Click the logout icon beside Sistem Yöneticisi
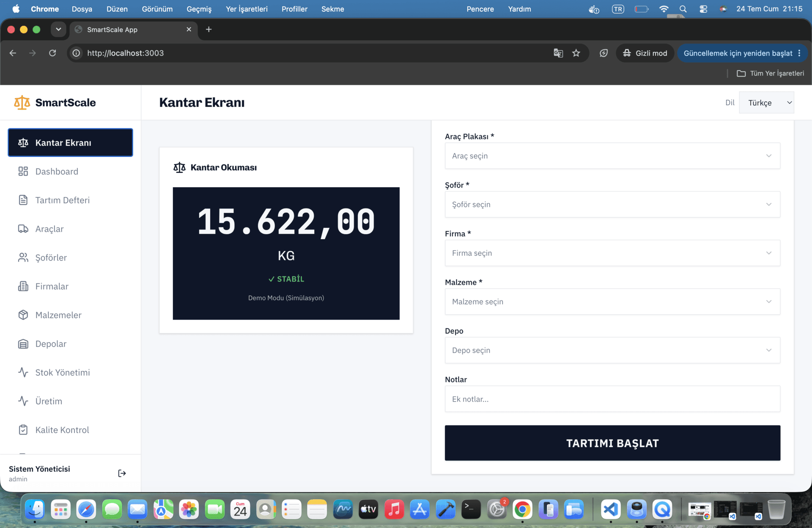Screen dimensions: 812x528 [x=122, y=473]
